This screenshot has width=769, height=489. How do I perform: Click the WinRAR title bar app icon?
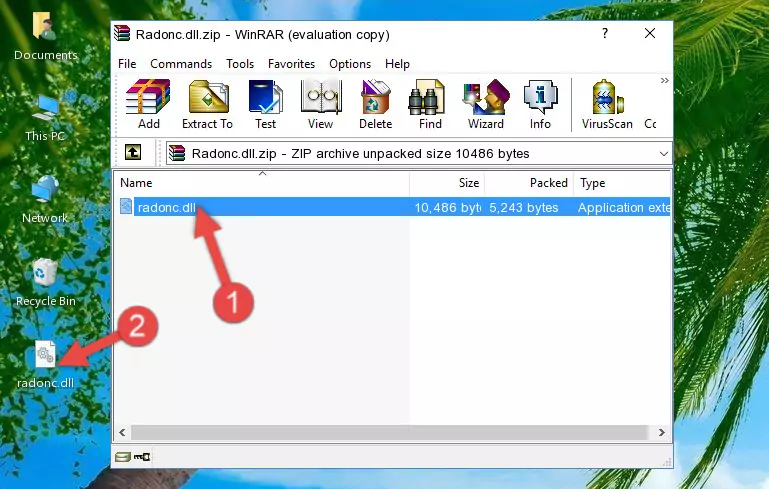tap(122, 33)
